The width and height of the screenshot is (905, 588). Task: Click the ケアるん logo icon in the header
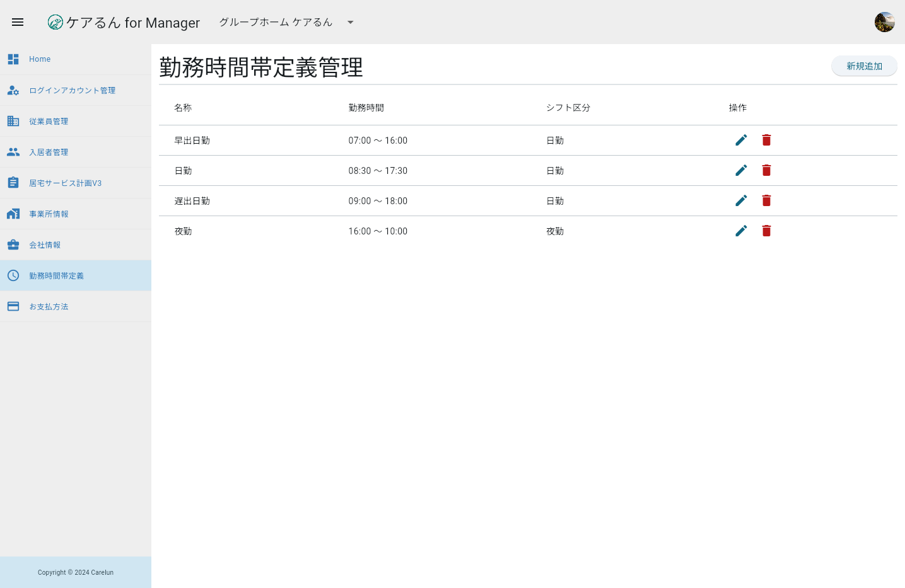56,22
